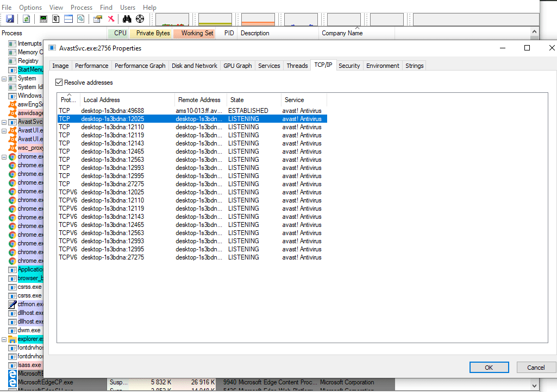Image resolution: width=557 pixels, height=392 pixels.
Task: Sort by State column header
Action: [x=254, y=100]
